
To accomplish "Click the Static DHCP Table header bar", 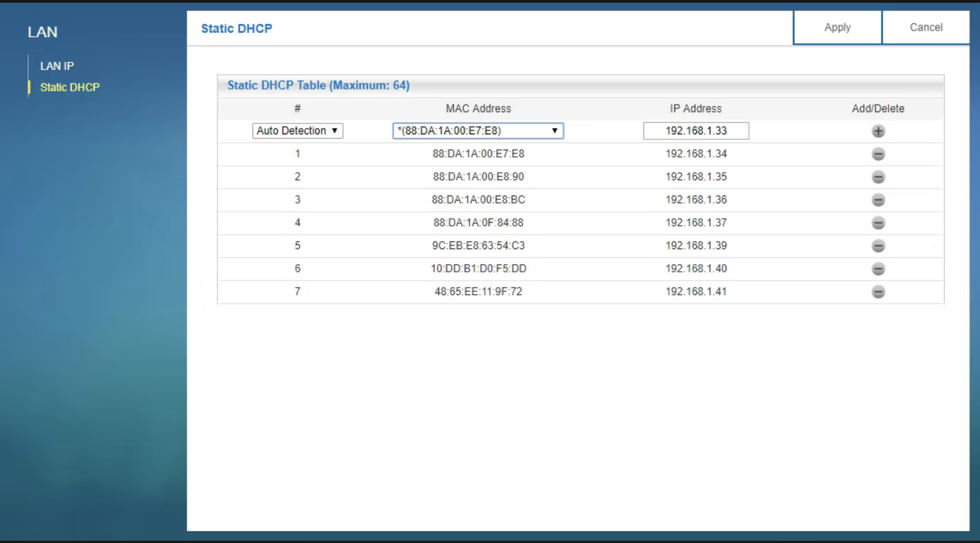I will click(318, 85).
